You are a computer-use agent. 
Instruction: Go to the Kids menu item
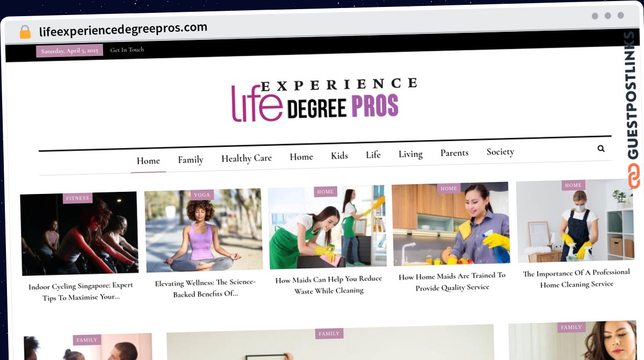coord(339,156)
